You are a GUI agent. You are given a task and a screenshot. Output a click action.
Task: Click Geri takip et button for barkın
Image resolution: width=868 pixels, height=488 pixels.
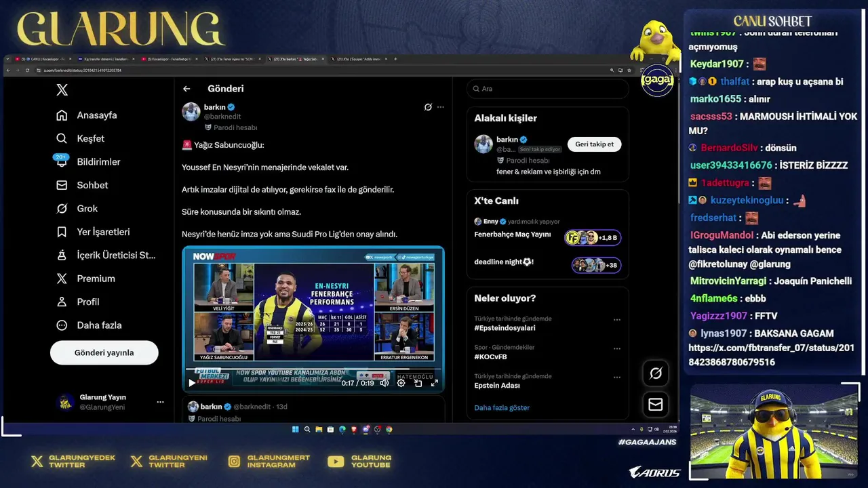click(x=595, y=144)
